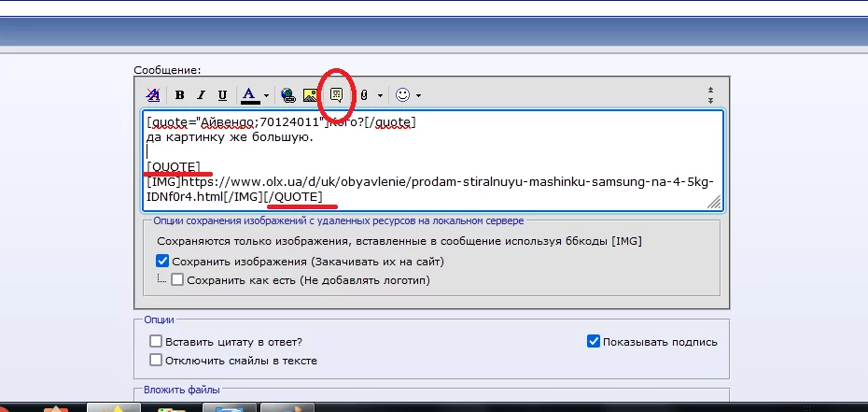Click the smiley face icon
The height and width of the screenshot is (412, 868).
tap(402, 95)
